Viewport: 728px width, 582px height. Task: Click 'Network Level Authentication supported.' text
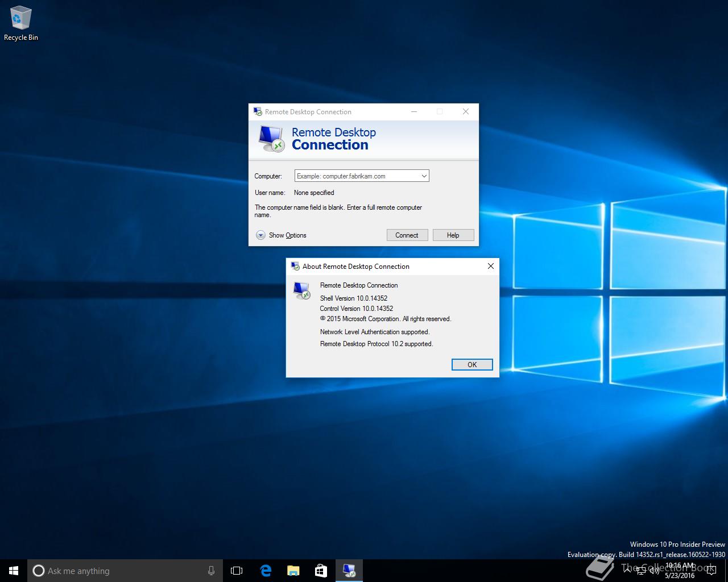tap(375, 332)
